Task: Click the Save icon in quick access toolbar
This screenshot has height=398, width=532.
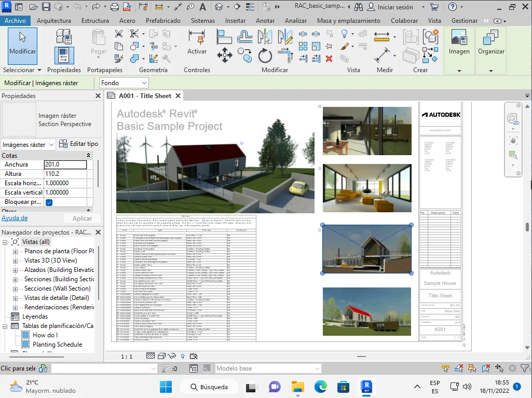Action: [46, 7]
